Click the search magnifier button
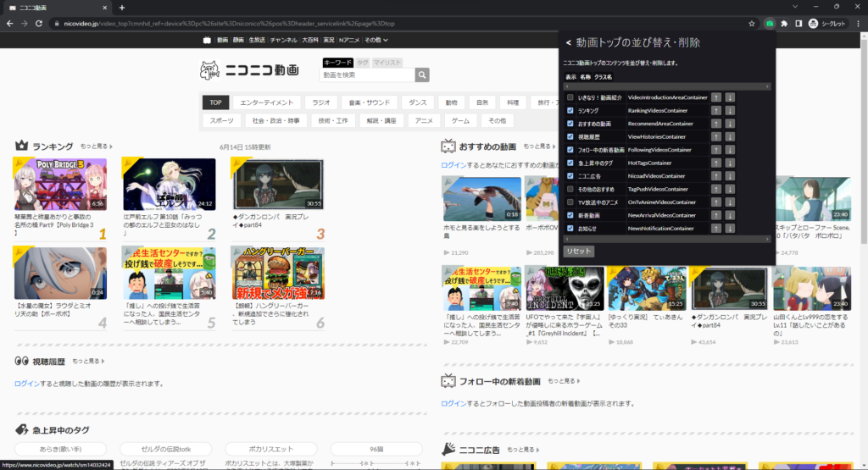868x470 pixels. [x=422, y=75]
